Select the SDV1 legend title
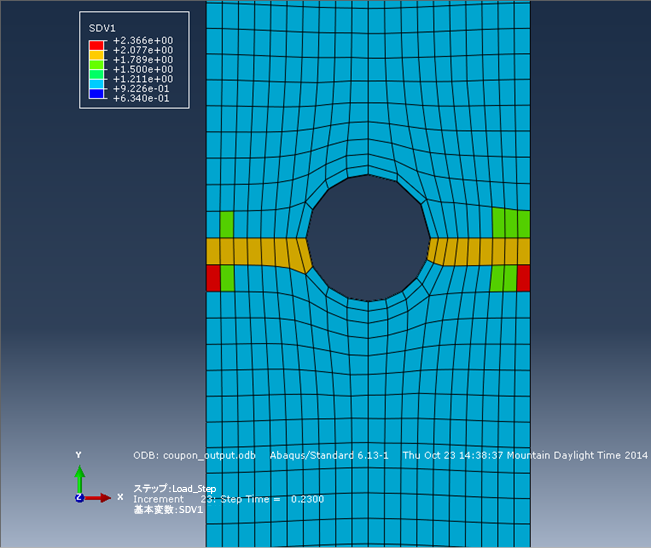This screenshot has height=549, width=652. [102, 28]
